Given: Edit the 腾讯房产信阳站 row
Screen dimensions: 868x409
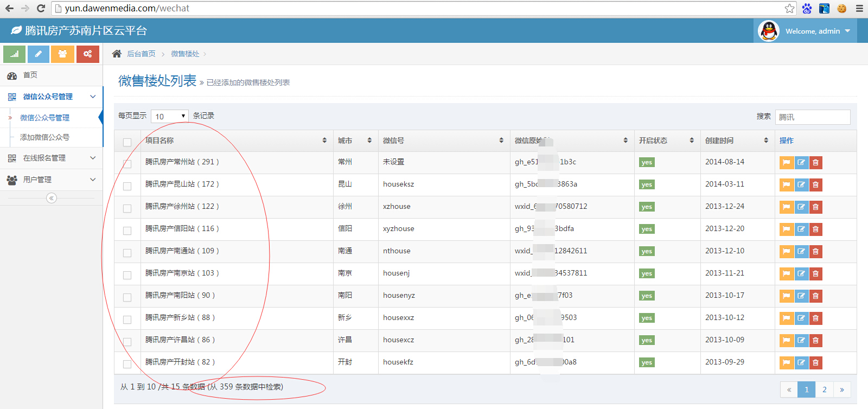Looking at the screenshot, I should point(801,229).
